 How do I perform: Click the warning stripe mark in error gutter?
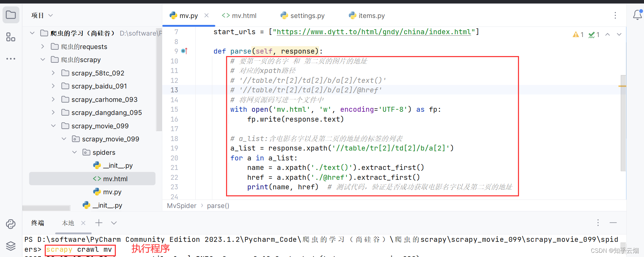[x=623, y=86]
